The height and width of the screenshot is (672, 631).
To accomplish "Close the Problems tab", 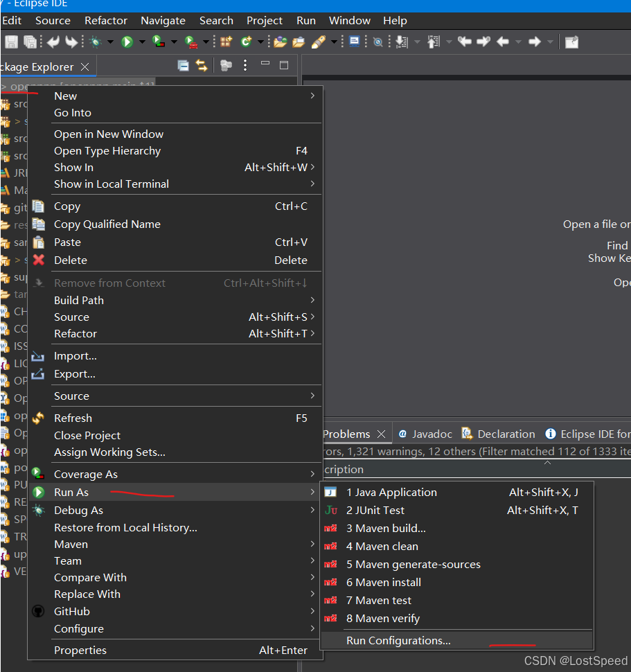I will 381,434.
